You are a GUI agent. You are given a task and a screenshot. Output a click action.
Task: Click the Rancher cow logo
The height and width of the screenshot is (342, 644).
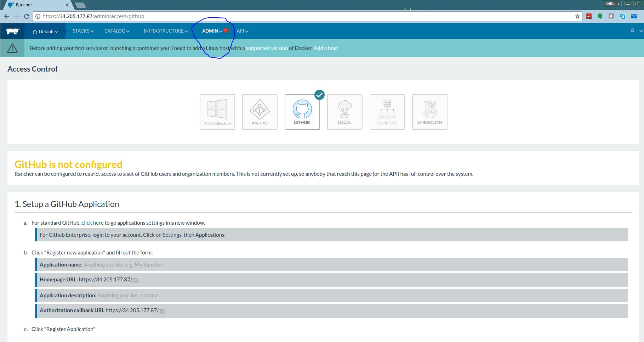click(x=12, y=31)
